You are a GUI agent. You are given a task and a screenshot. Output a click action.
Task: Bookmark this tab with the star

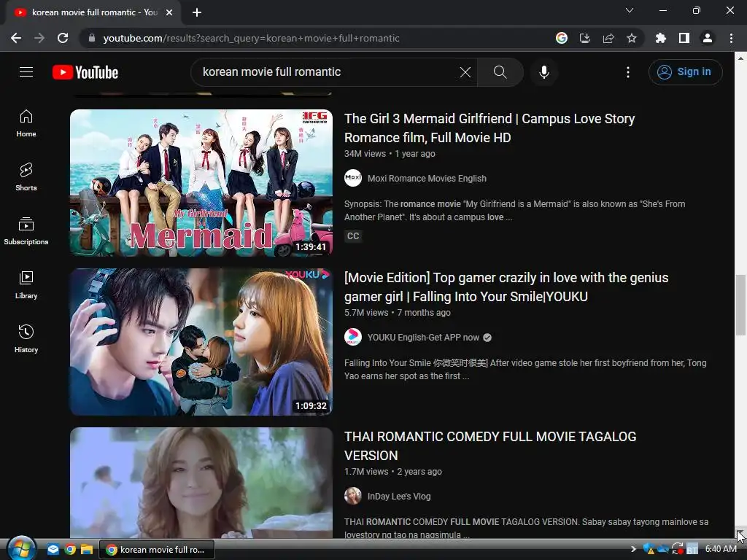tap(632, 38)
